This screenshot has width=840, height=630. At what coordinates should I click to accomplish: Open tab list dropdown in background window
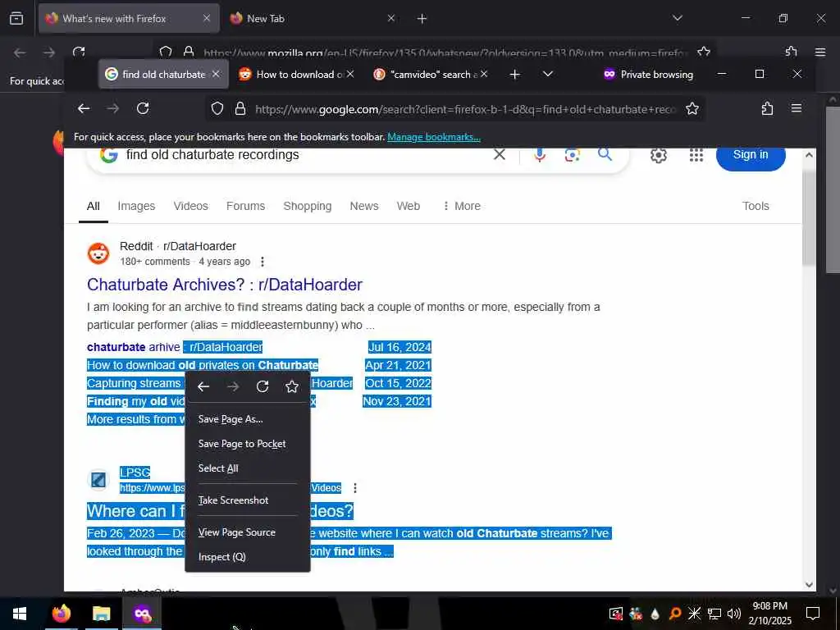tap(677, 18)
